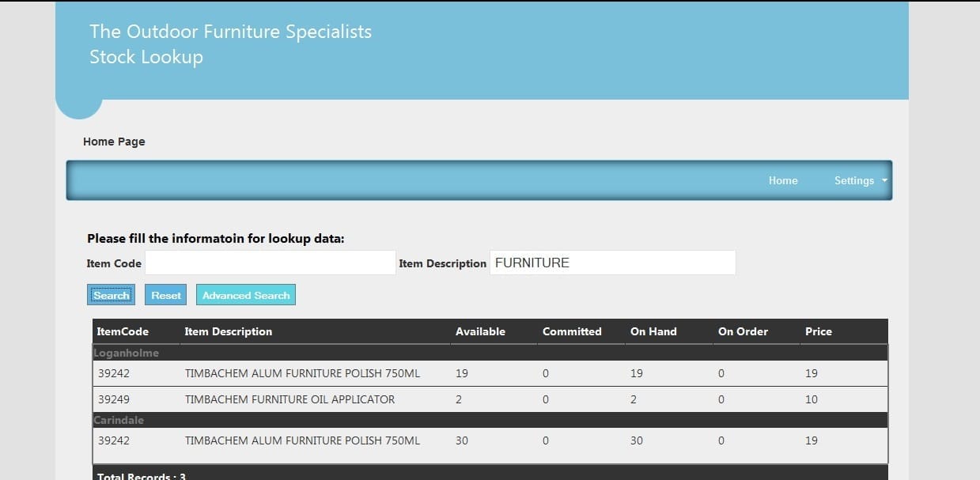Select the On Hand column header
Viewport: 980px width, 480px height.
(653, 331)
